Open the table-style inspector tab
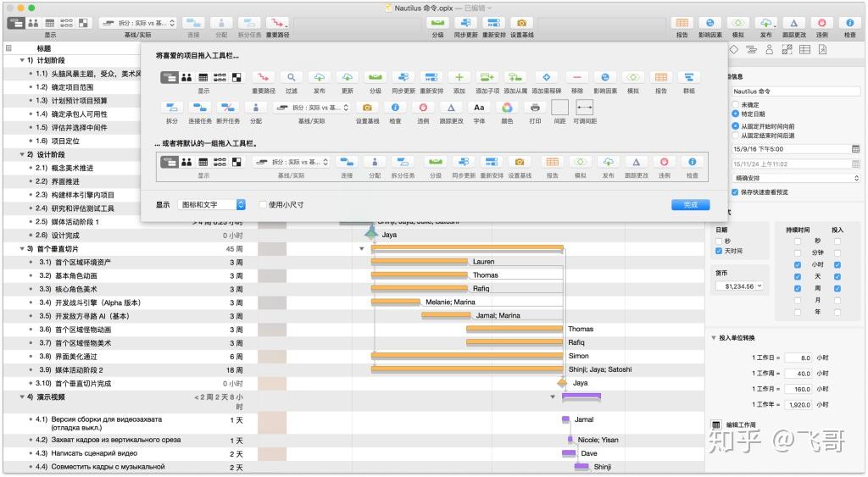The image size is (868, 477). point(804,49)
